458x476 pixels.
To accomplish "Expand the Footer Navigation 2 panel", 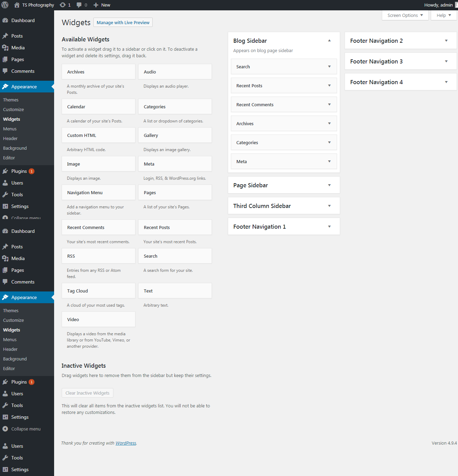I will 446,41.
